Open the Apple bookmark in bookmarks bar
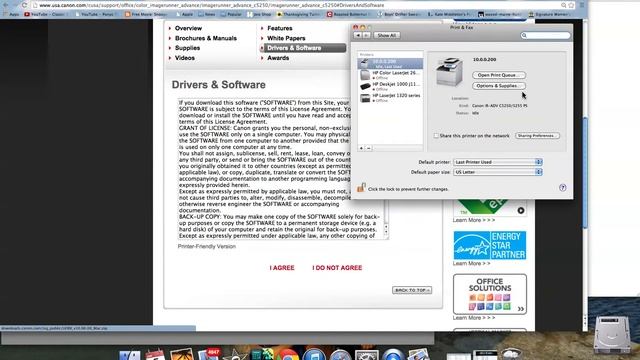The height and width of the screenshot is (360, 640). point(184,14)
